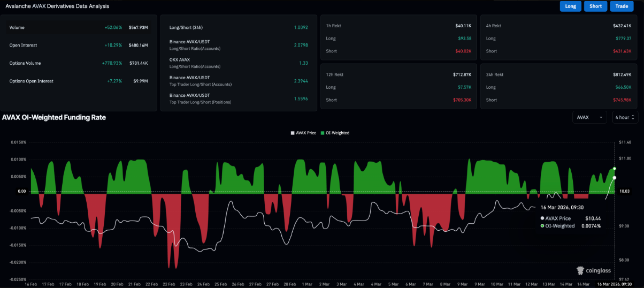Click the Options Volume value $781.44K
The height and width of the screenshot is (288, 644).
(139, 63)
